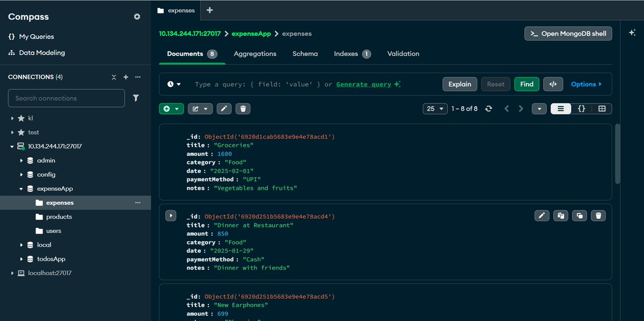Click the Explain button

[460, 84]
